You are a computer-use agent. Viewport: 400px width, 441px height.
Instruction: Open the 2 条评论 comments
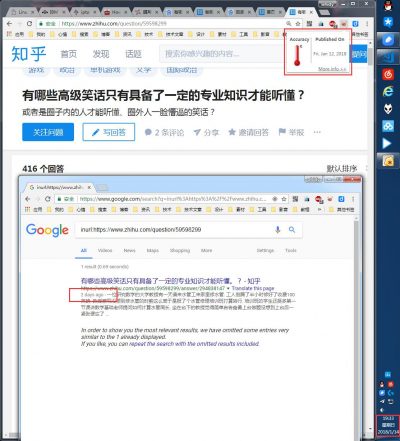[x=164, y=133]
